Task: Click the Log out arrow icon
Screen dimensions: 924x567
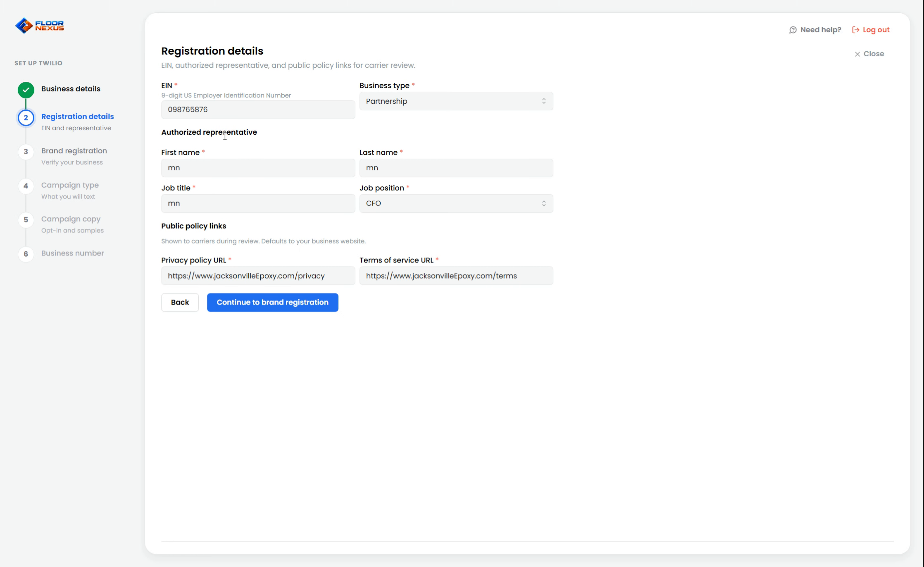Action: 856,30
